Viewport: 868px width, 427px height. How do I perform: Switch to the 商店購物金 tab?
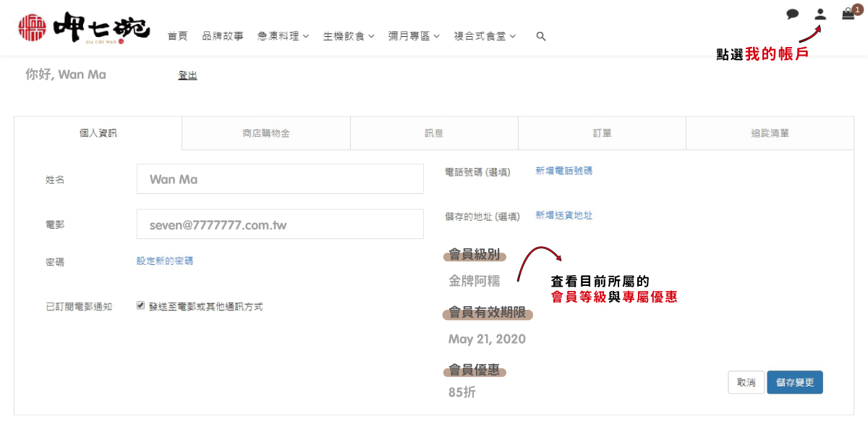(265, 132)
